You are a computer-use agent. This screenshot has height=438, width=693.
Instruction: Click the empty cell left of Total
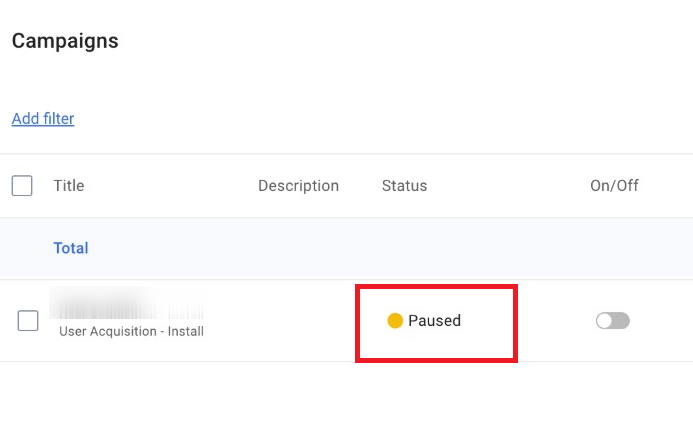pos(22,248)
